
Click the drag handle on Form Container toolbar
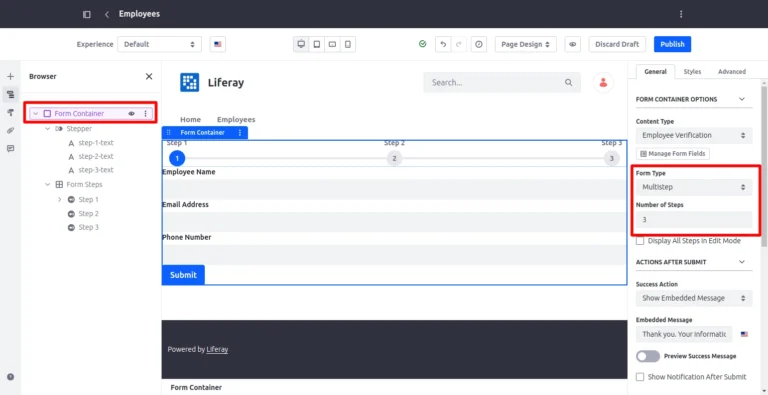169,133
